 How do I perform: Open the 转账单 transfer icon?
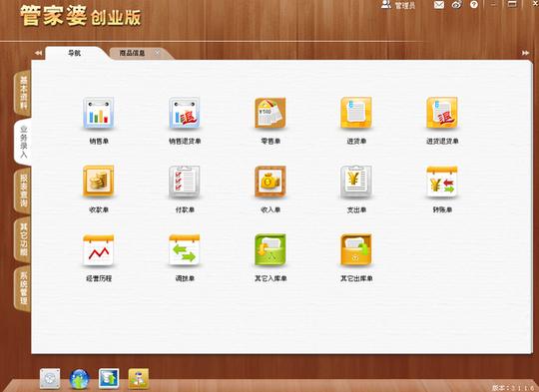click(442, 182)
